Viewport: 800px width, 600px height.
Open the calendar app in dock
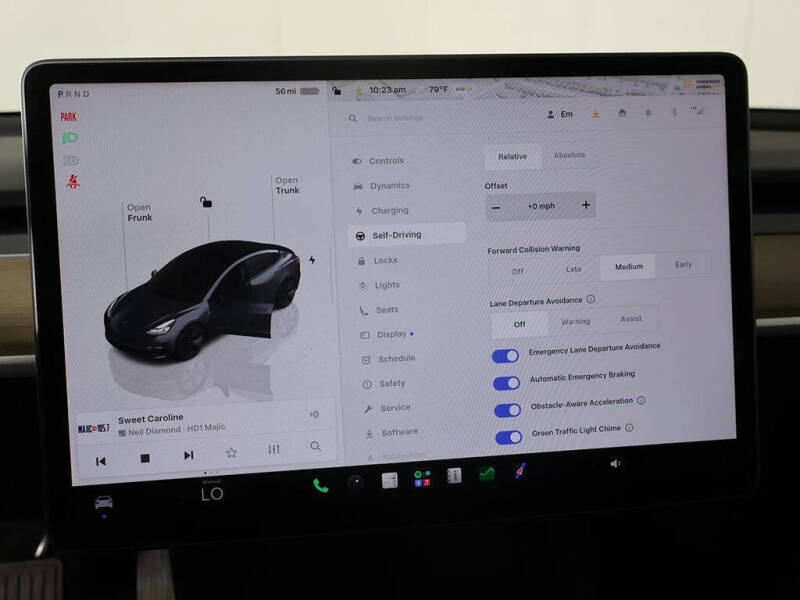pos(390,480)
